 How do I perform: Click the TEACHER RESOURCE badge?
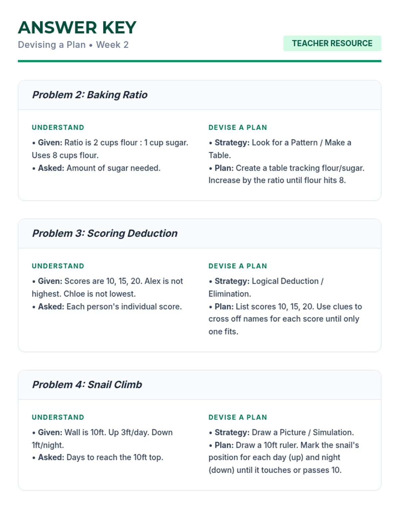[x=332, y=43]
